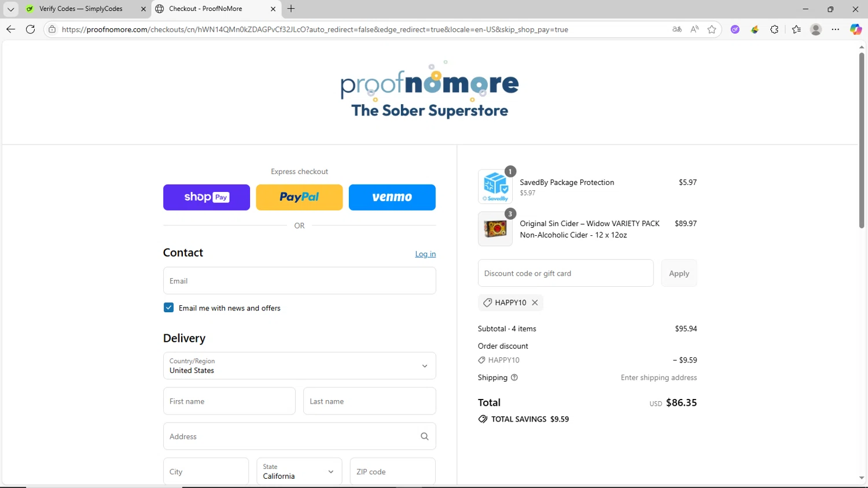Open the State dropdown
Image resolution: width=868 pixels, height=488 pixels.
pos(299,472)
